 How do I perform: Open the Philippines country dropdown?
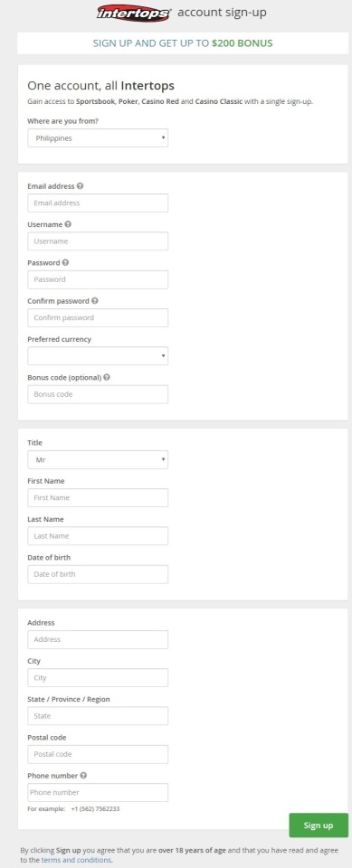(x=98, y=138)
